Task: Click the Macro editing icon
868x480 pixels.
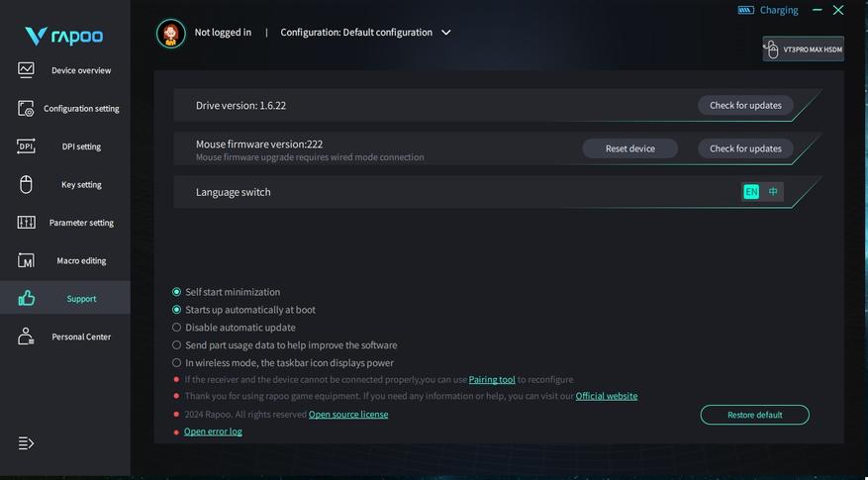Action: 26,261
